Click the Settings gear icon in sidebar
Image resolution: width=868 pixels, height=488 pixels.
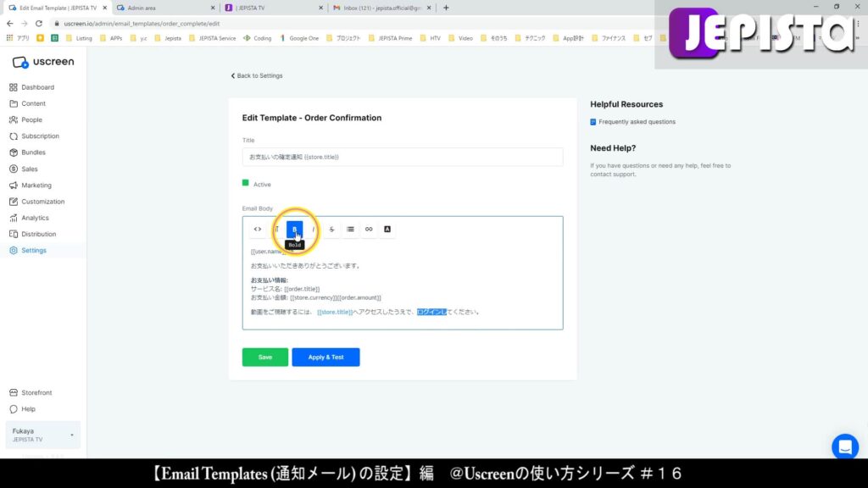click(14, 251)
